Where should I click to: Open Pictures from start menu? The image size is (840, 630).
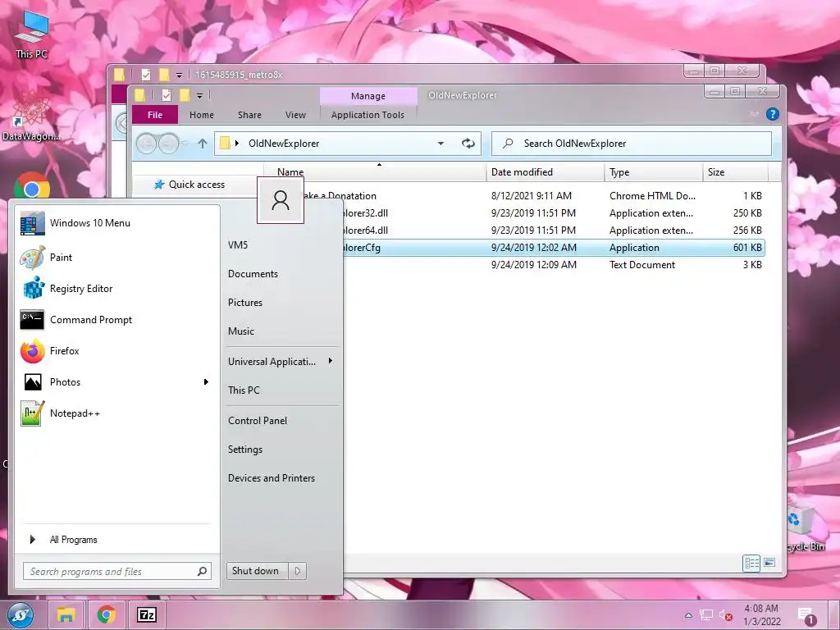(x=244, y=302)
